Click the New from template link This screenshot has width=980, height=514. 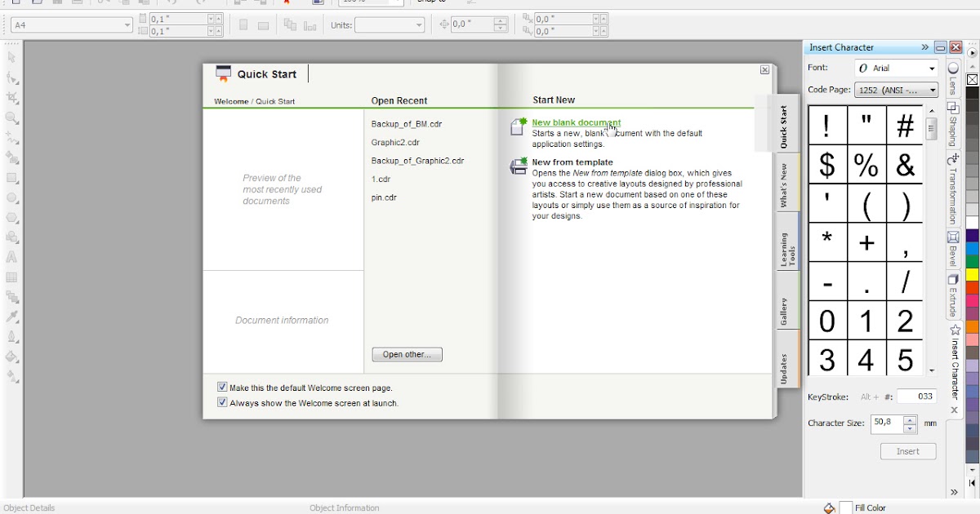pyautogui.click(x=572, y=162)
